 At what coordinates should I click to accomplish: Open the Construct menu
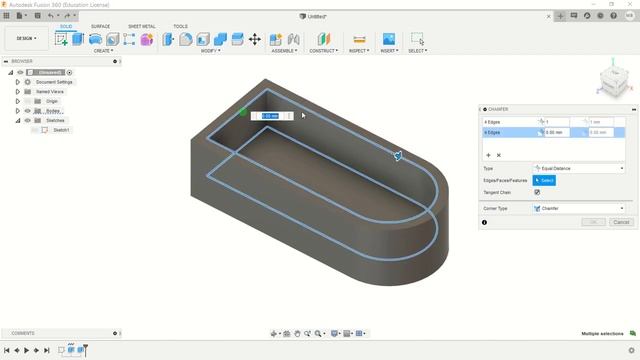pyautogui.click(x=324, y=51)
